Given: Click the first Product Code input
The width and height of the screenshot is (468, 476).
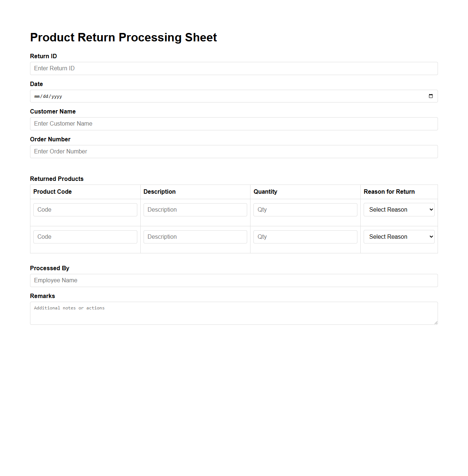Looking at the screenshot, I should (85, 209).
